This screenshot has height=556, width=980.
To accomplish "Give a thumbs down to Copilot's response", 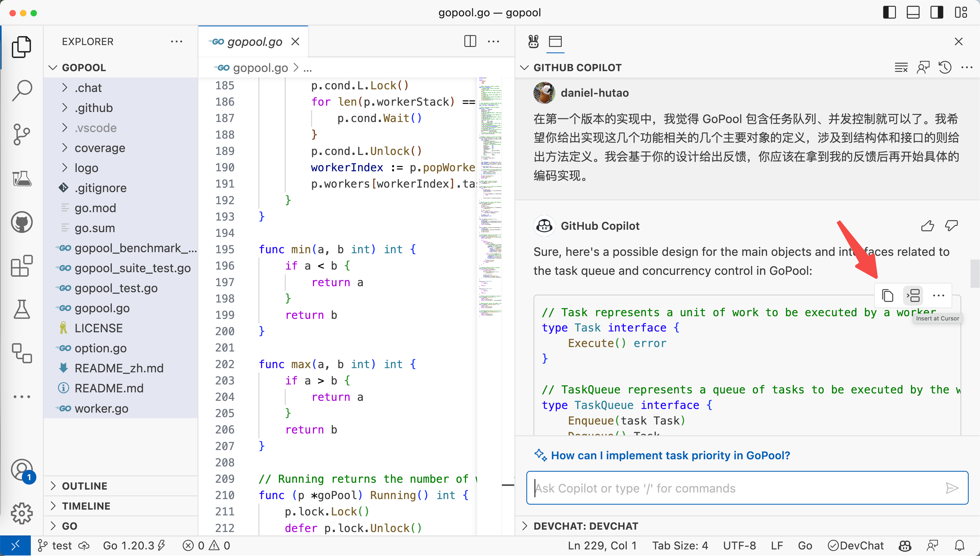I will 951,226.
